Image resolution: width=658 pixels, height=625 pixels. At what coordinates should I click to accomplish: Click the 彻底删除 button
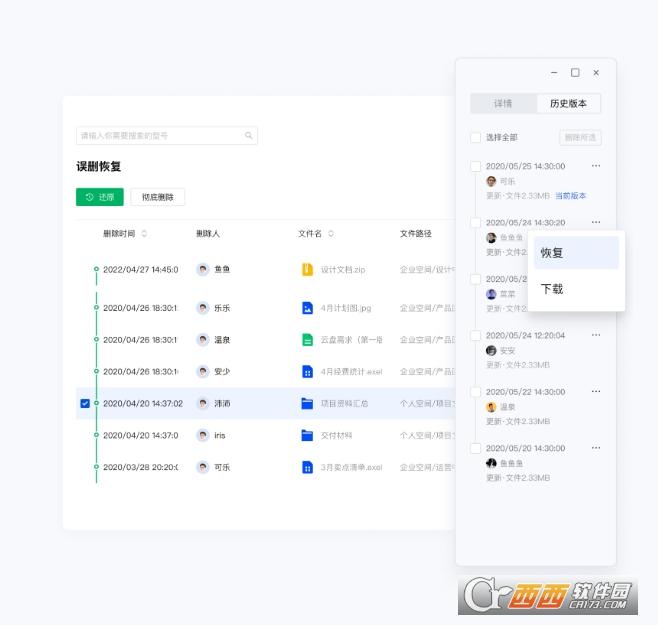click(157, 197)
